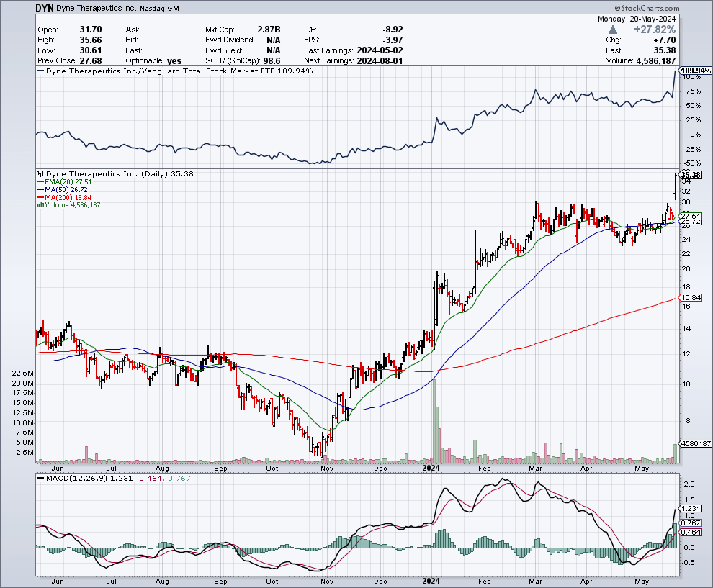Click the Volume bars legend icon

(x=41, y=204)
